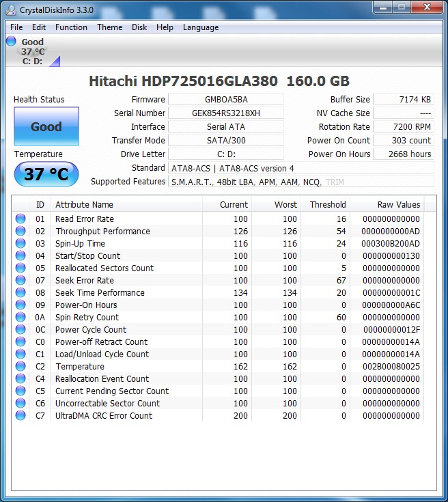The height and width of the screenshot is (502, 448).
Task: Click raw value 000000000A6C of Power-On Hours
Action: [x=391, y=305]
